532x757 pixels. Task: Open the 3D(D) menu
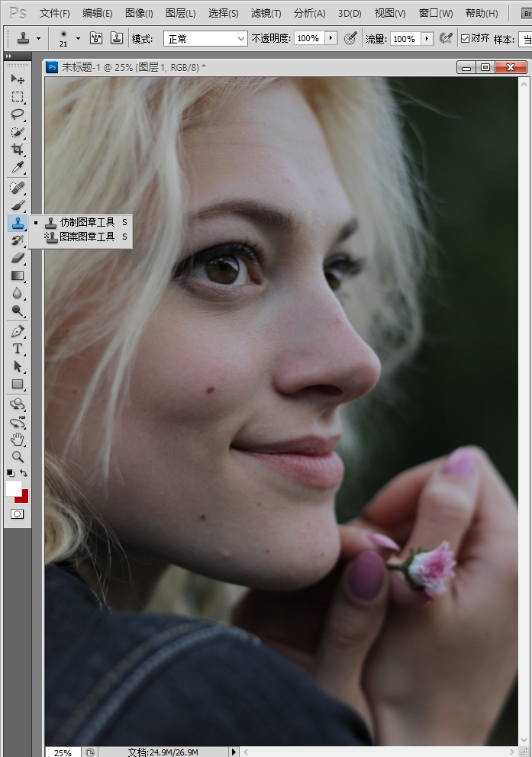[350, 13]
